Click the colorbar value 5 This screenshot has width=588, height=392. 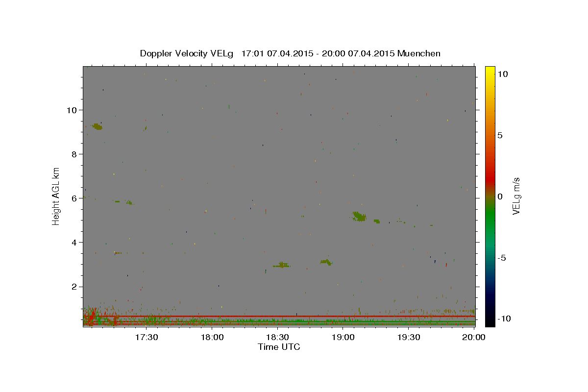pos(500,135)
